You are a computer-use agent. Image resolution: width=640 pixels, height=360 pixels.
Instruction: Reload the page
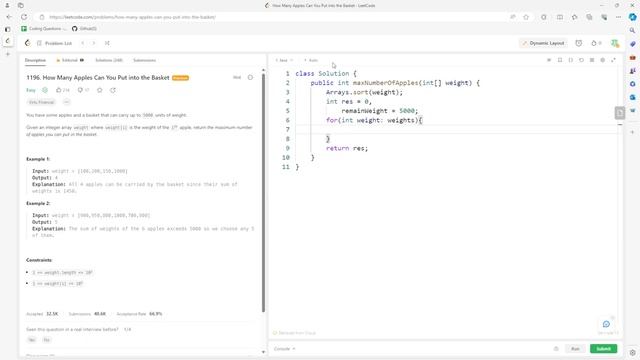click(24, 17)
